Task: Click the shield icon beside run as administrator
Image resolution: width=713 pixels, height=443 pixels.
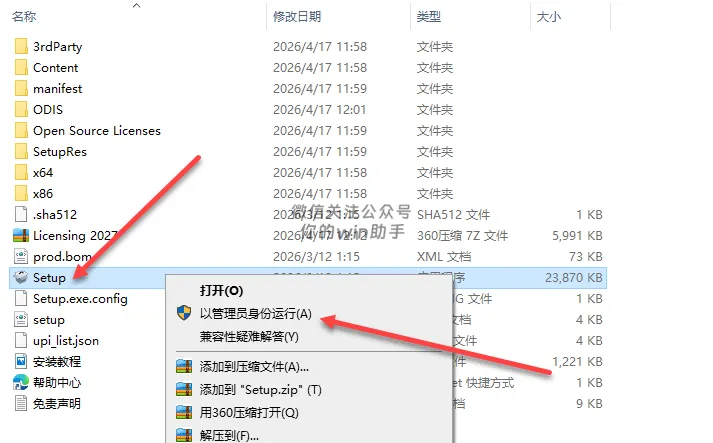Action: click(x=184, y=313)
